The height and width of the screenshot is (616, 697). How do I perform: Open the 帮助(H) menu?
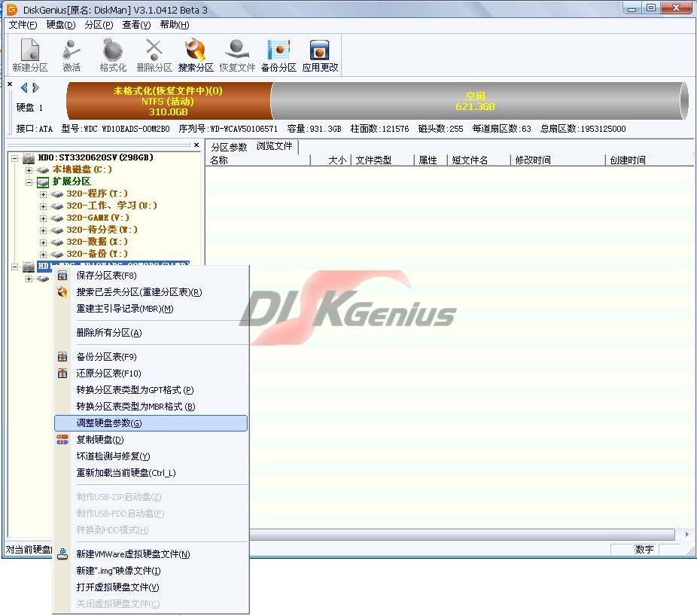(175, 25)
